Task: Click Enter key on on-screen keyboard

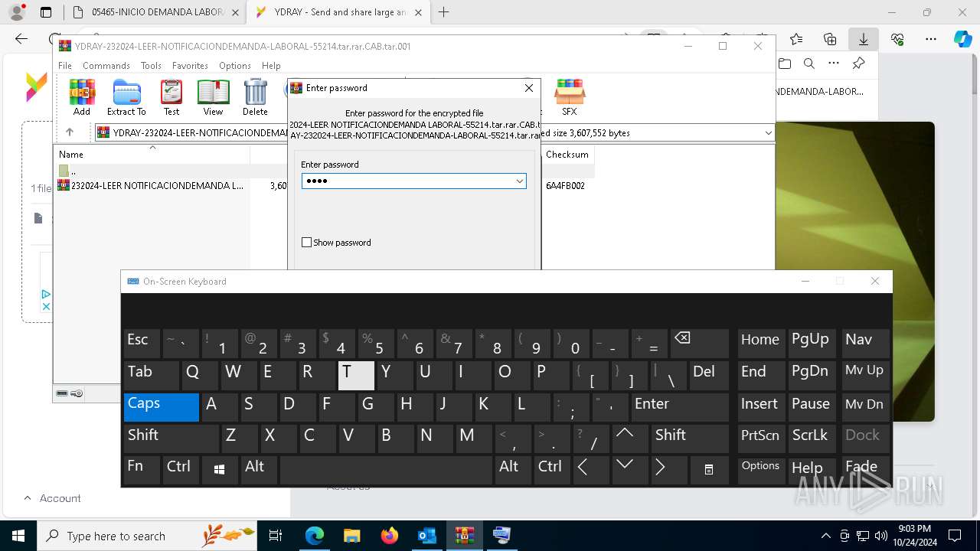Action: tap(679, 407)
